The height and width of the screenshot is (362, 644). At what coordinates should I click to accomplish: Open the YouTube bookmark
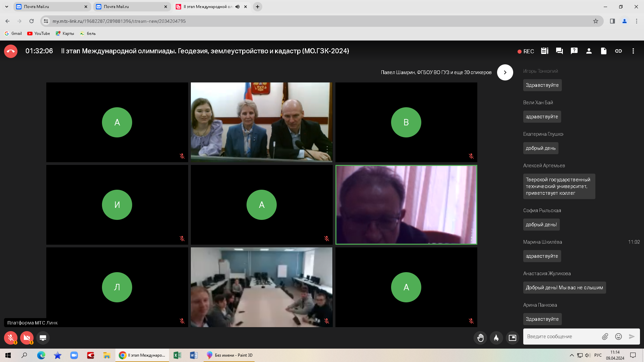(39, 34)
